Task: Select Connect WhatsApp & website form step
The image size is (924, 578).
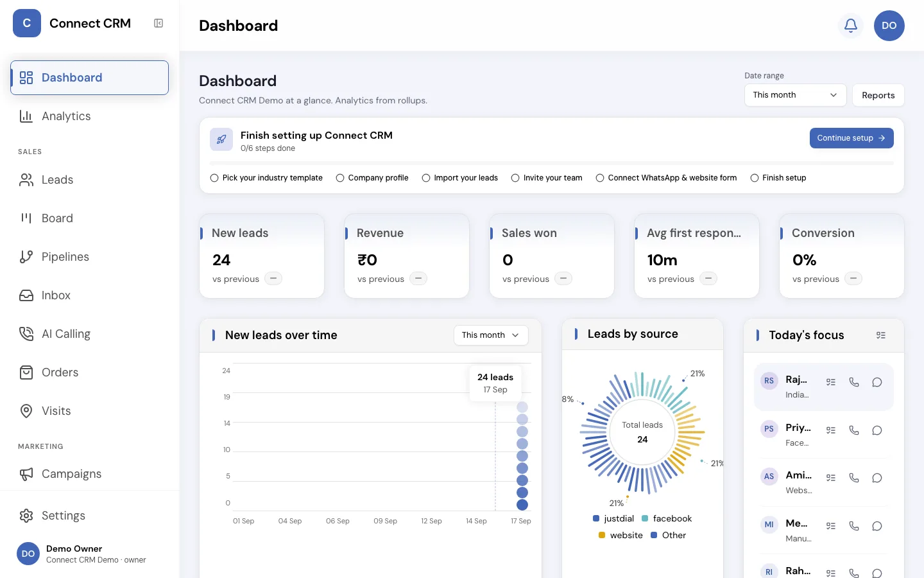Action: [666, 178]
